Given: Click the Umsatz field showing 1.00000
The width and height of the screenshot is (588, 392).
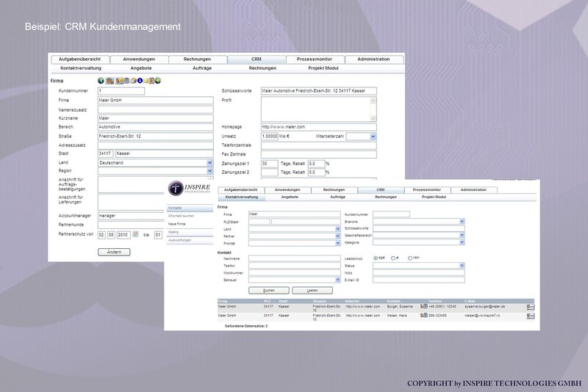Looking at the screenshot, I should pyautogui.click(x=269, y=137).
